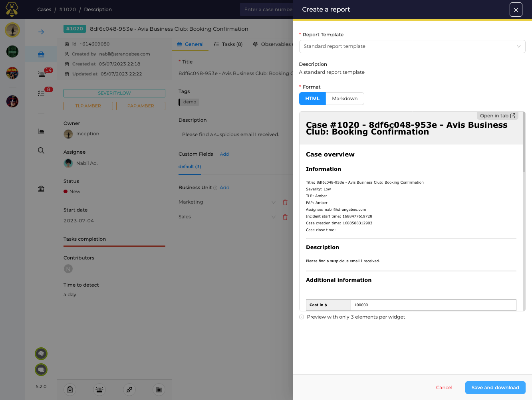Cancel the report creation
The height and width of the screenshot is (400, 532).
(444, 388)
